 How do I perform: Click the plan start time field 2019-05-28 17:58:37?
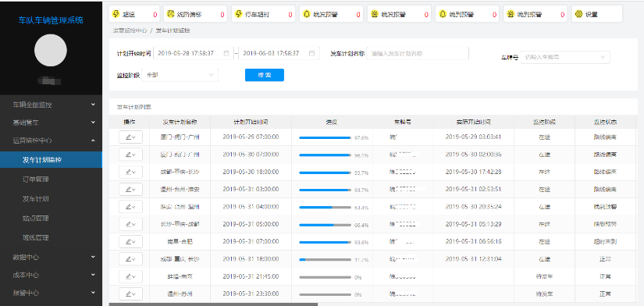point(194,53)
